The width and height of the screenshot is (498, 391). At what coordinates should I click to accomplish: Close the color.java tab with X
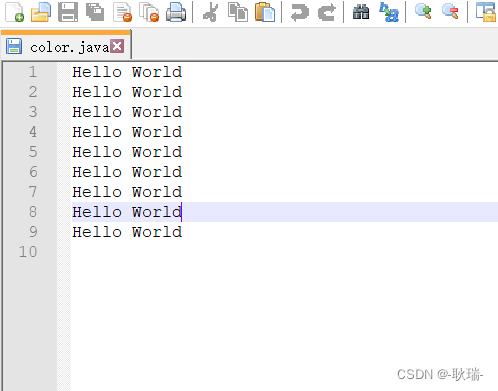point(117,46)
